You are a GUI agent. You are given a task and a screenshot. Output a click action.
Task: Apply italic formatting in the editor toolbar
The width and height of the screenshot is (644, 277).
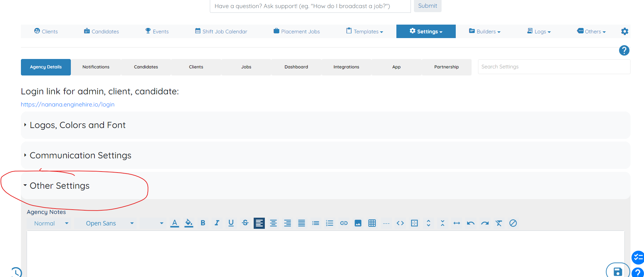pos(217,223)
